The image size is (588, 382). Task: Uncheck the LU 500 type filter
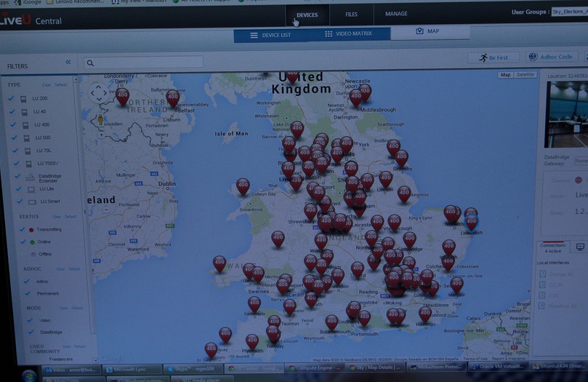coord(15,138)
